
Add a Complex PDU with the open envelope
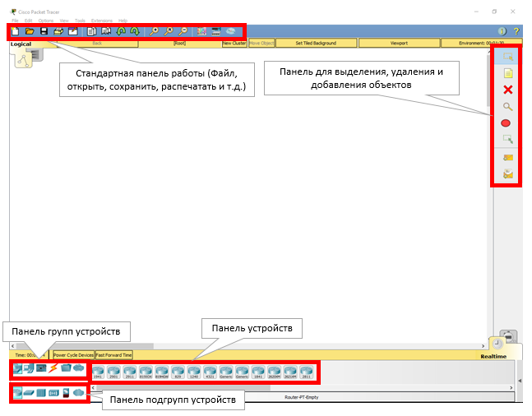tap(508, 174)
